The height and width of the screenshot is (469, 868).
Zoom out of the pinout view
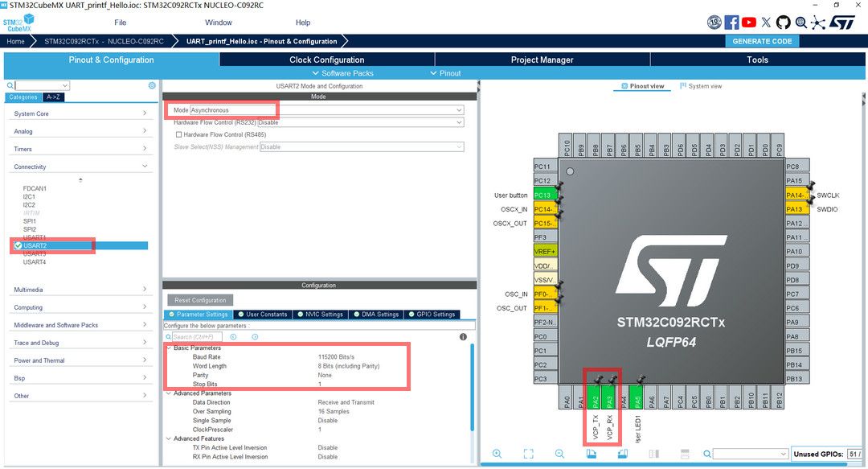point(559,454)
